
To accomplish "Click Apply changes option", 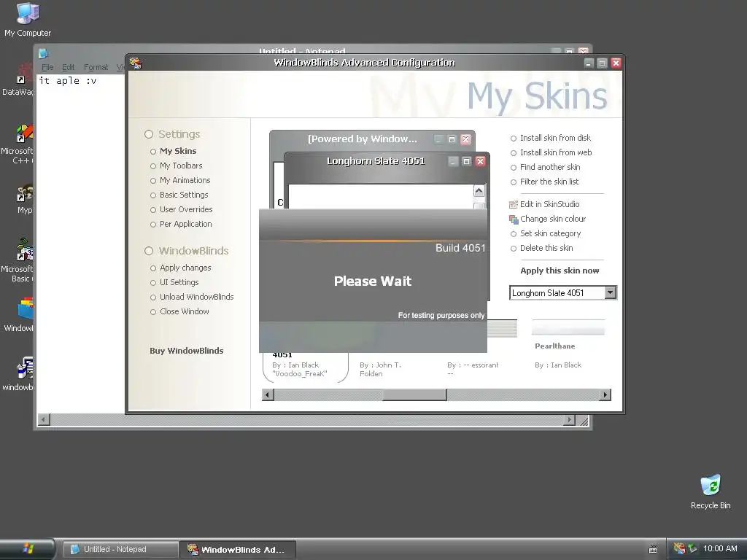I will pos(185,268).
